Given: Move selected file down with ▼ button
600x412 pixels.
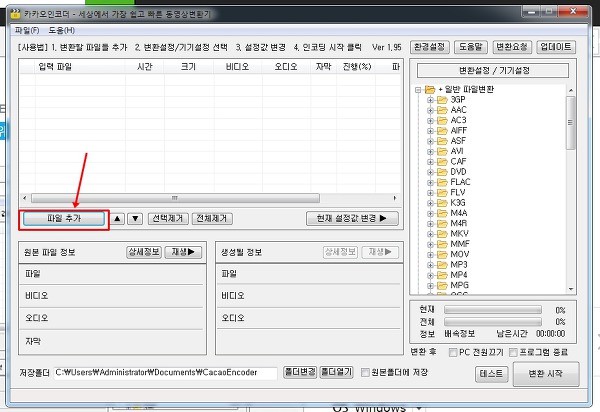Looking at the screenshot, I should pyautogui.click(x=135, y=219).
